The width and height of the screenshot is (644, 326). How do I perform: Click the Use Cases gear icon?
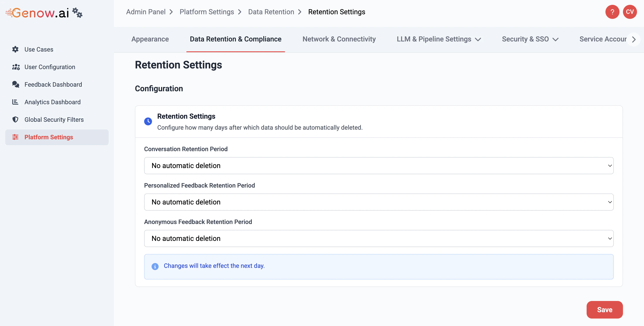15,49
